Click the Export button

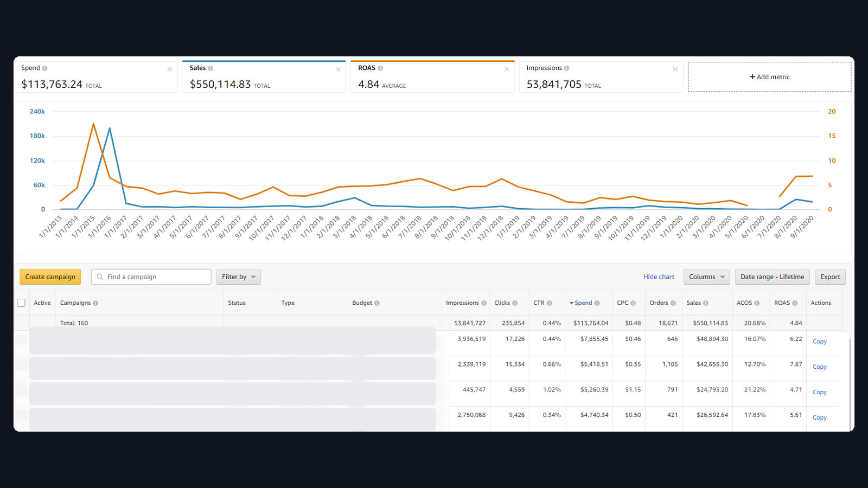pos(830,277)
